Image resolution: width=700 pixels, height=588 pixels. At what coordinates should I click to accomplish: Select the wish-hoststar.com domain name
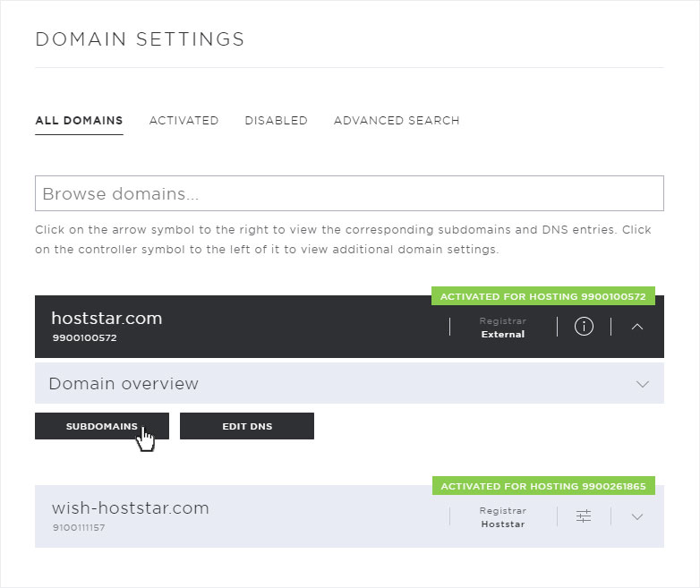tap(131, 508)
